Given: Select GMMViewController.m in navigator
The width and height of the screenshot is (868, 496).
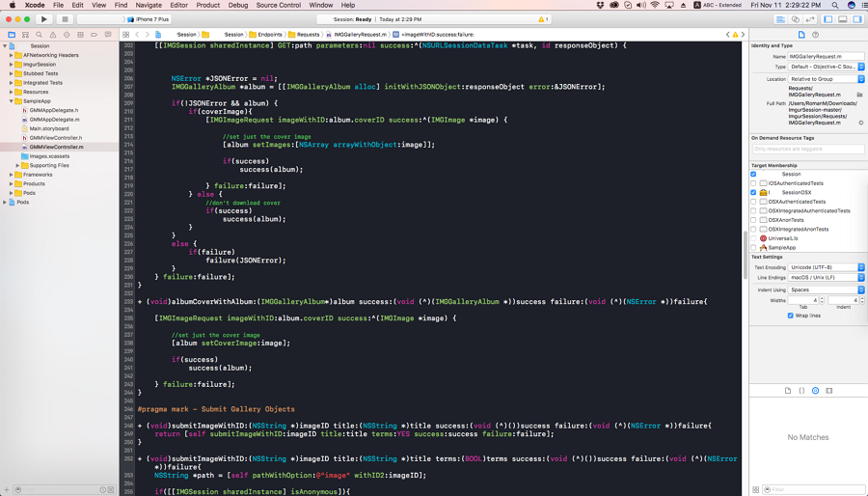Looking at the screenshot, I should (x=57, y=148).
